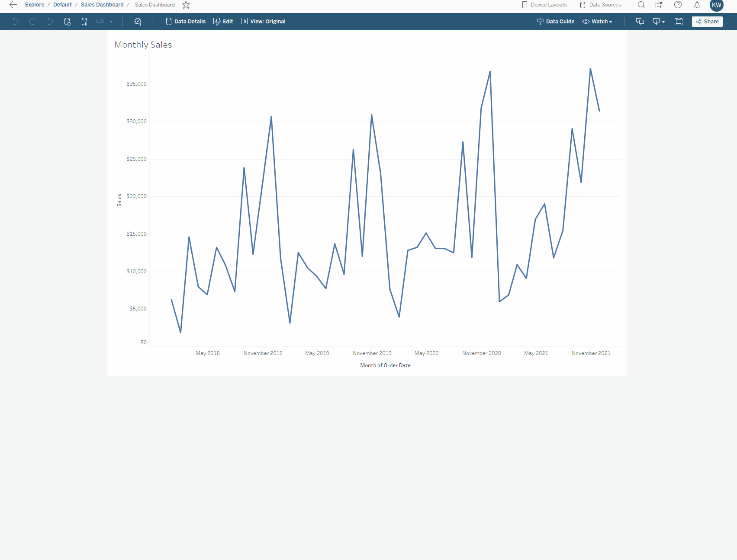737x560 pixels.
Task: Click the $20,000 axis label
Action: click(136, 196)
